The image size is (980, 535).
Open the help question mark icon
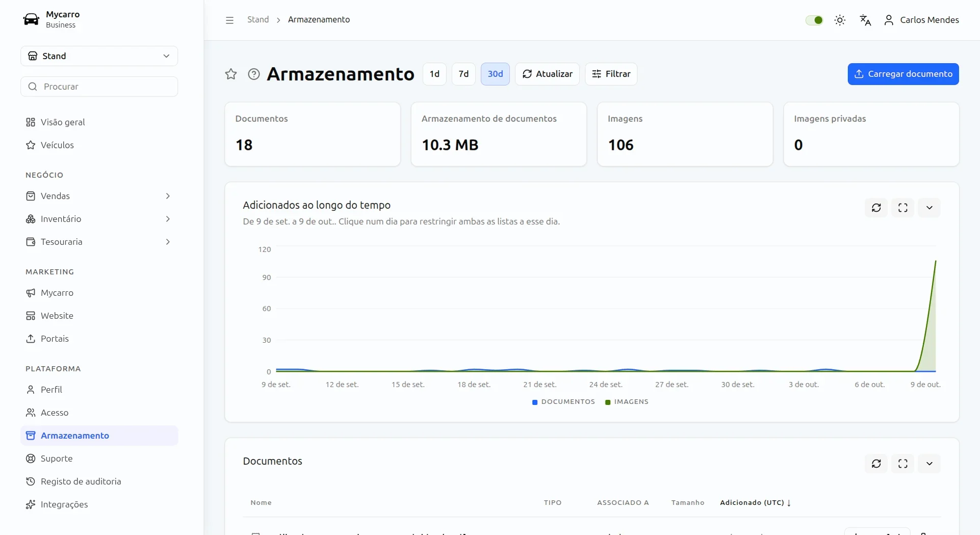pyautogui.click(x=254, y=74)
